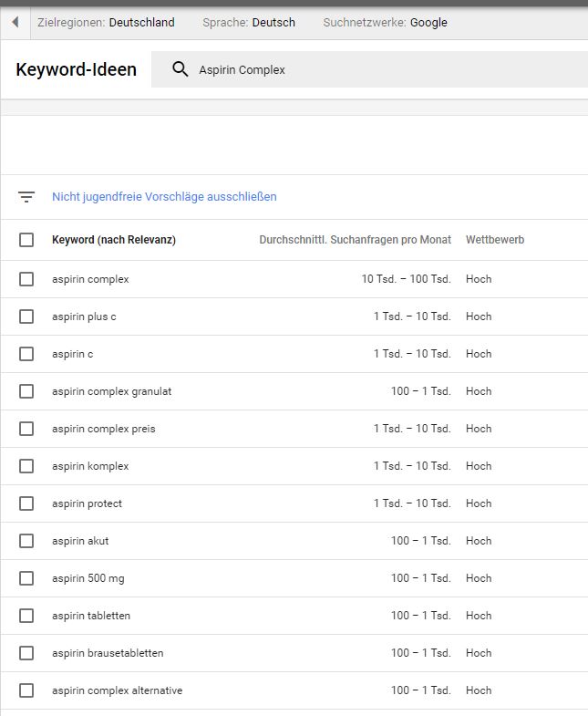
Task: Open Zielregionen: Deutschland setting
Action: click(106, 23)
